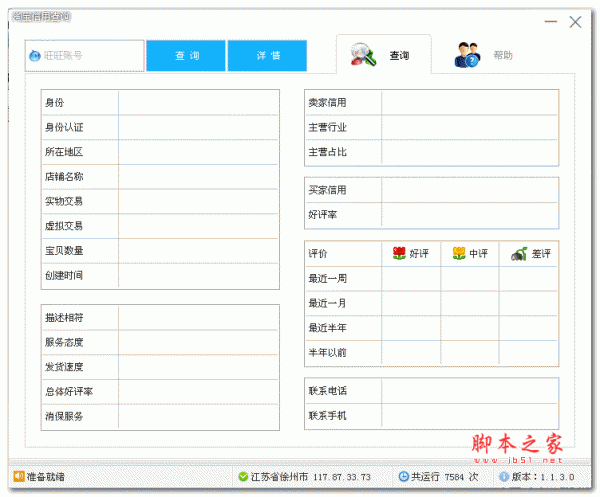Select the 实物交易 row label
The width and height of the screenshot is (600, 497).
coord(64,201)
